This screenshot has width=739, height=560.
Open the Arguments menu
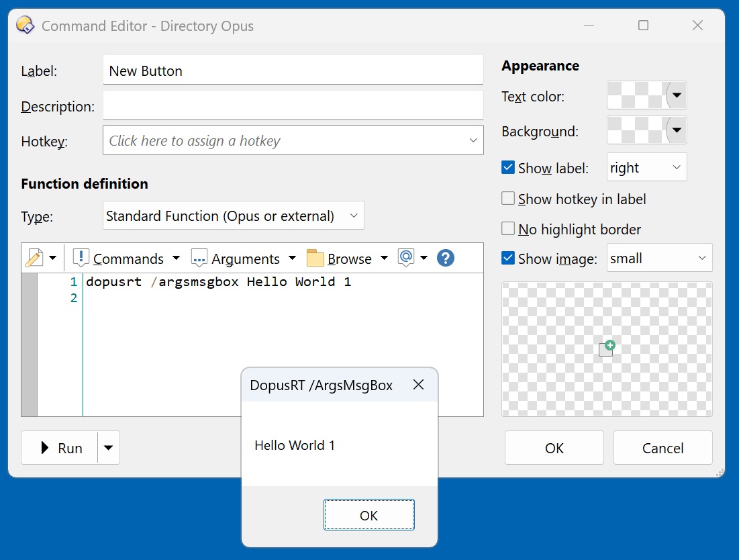pos(246,259)
